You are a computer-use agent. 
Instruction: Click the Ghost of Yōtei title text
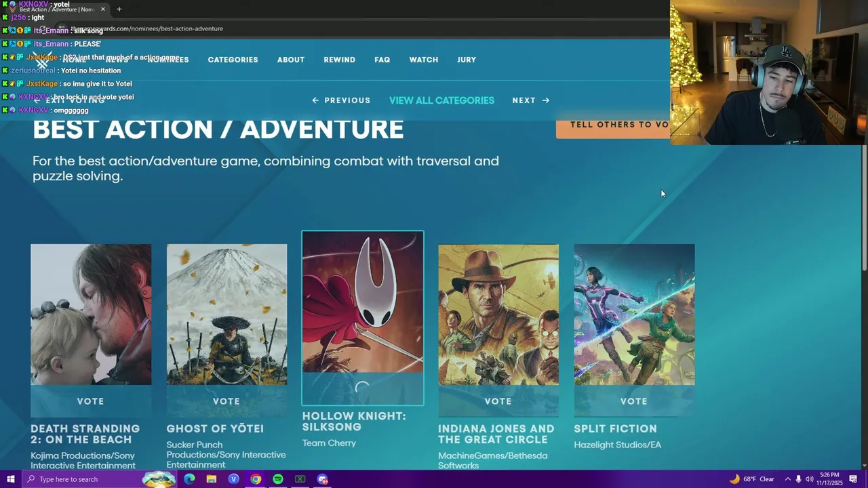point(215,429)
